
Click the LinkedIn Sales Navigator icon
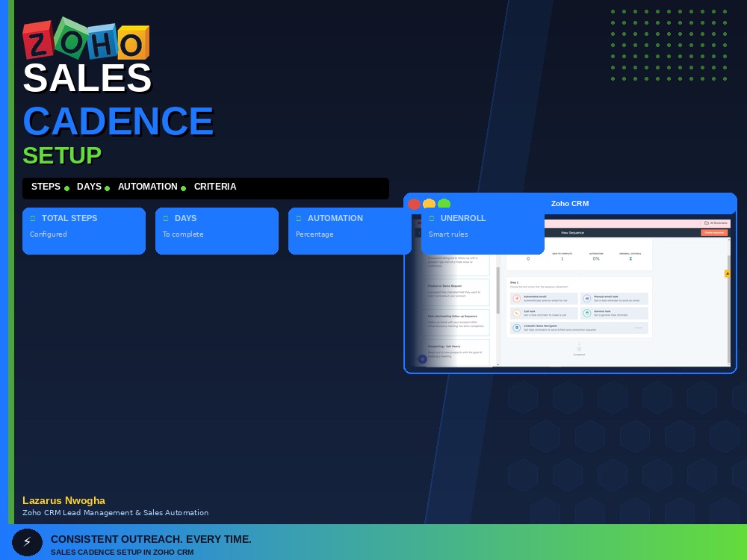(516, 328)
